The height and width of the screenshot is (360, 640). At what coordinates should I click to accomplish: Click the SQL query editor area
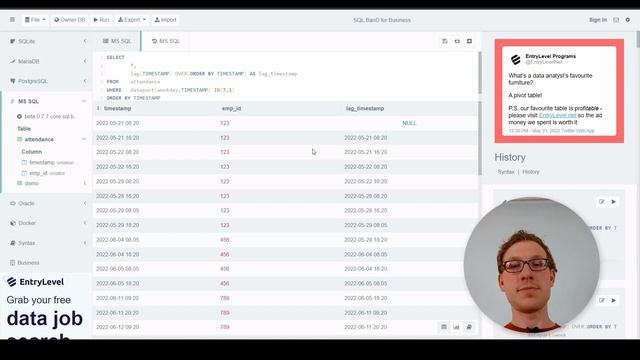point(286,77)
